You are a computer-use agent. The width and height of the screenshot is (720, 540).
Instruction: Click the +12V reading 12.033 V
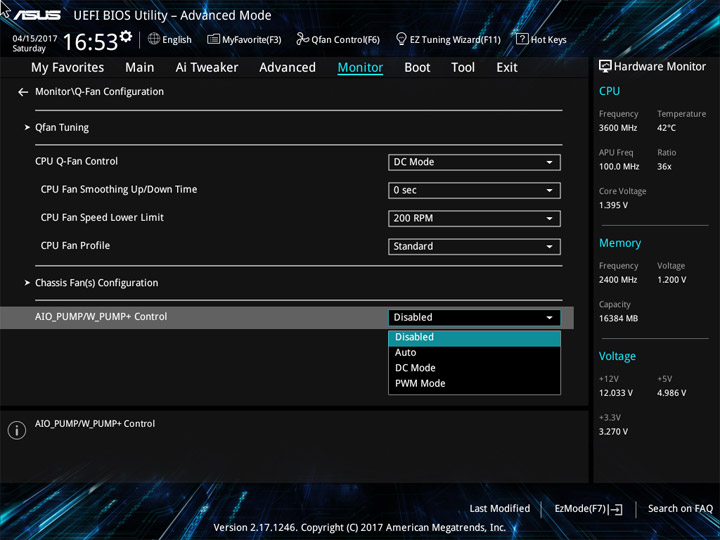[616, 394]
